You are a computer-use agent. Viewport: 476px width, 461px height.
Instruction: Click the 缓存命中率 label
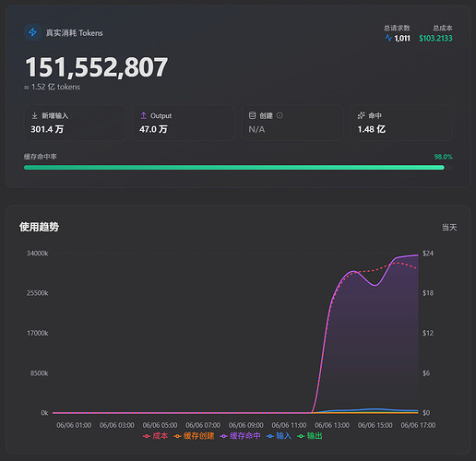coord(41,157)
